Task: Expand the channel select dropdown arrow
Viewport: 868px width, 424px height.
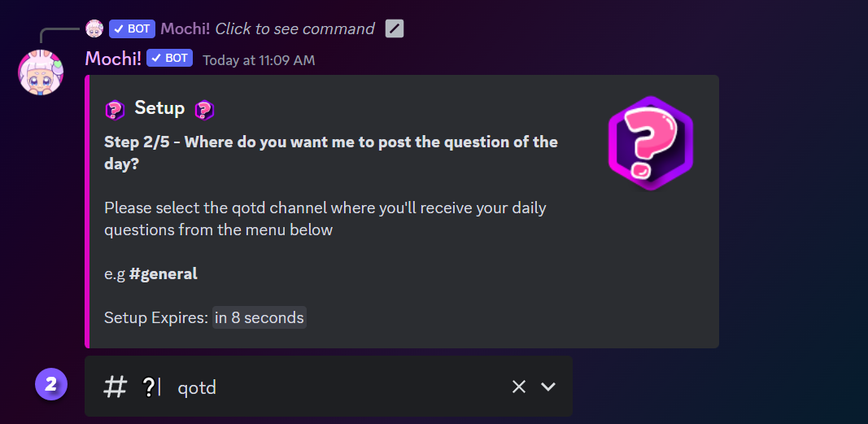Action: click(548, 387)
